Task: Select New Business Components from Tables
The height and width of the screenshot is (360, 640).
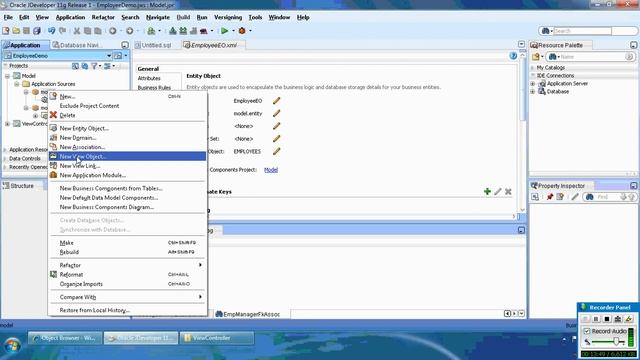Action: click(x=127, y=188)
